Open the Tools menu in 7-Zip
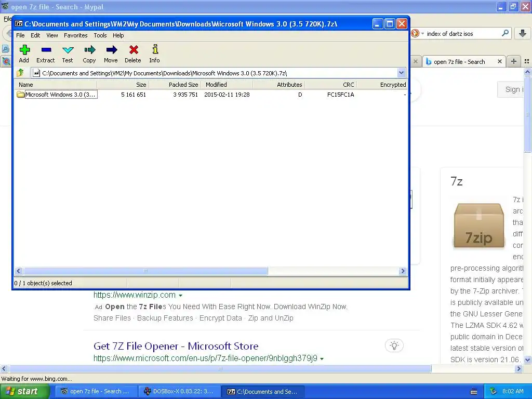This screenshot has width=532, height=399. [x=100, y=35]
